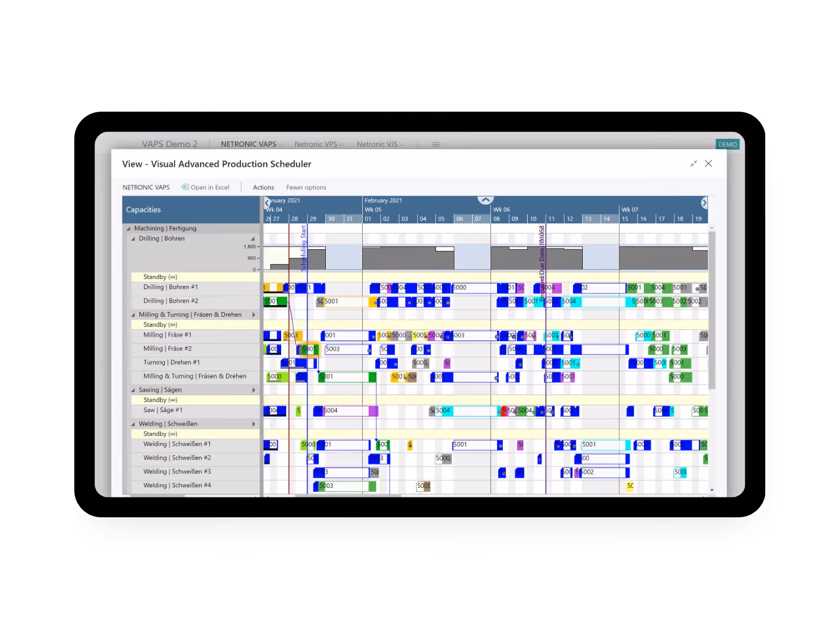Click the horizontal scrollbar under the chart
This screenshot has height=629, width=840.
(x=348, y=496)
